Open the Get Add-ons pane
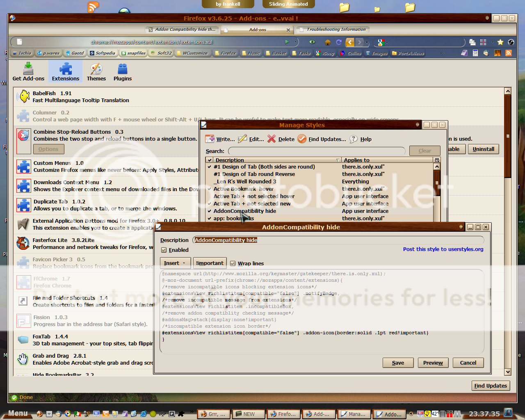The width and height of the screenshot is (525, 420). [x=28, y=72]
